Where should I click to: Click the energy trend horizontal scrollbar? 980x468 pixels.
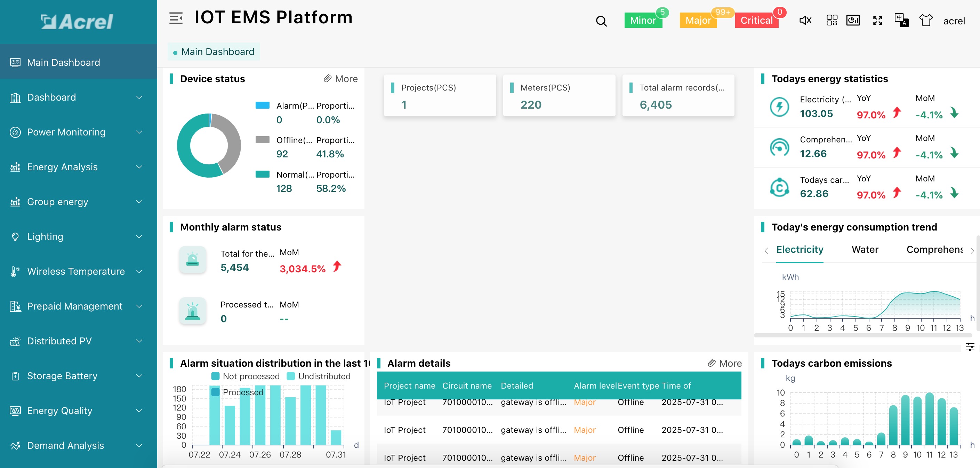(x=863, y=335)
